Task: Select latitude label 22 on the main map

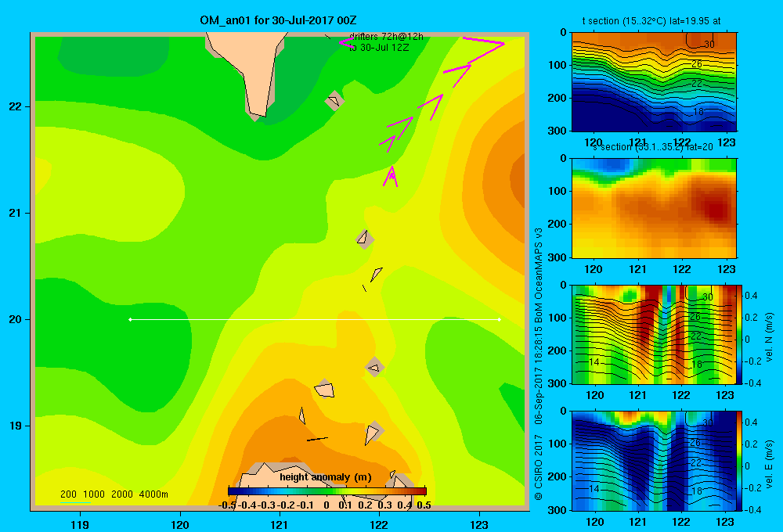Action: (16, 107)
